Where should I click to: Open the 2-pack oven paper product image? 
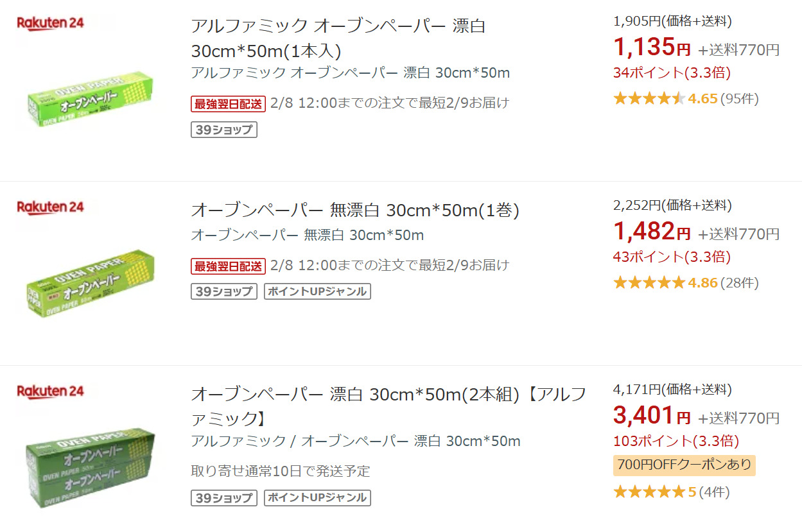91,467
